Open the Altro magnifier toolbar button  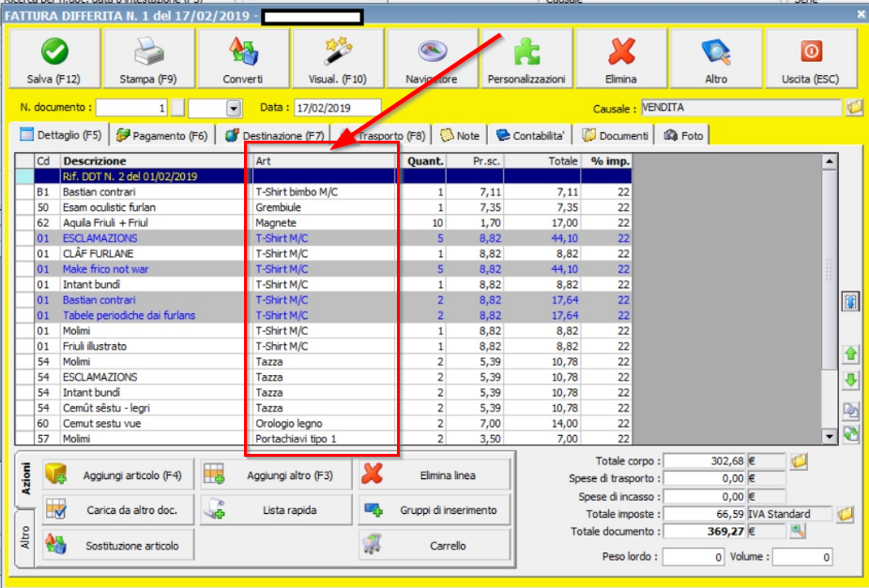pos(716,59)
